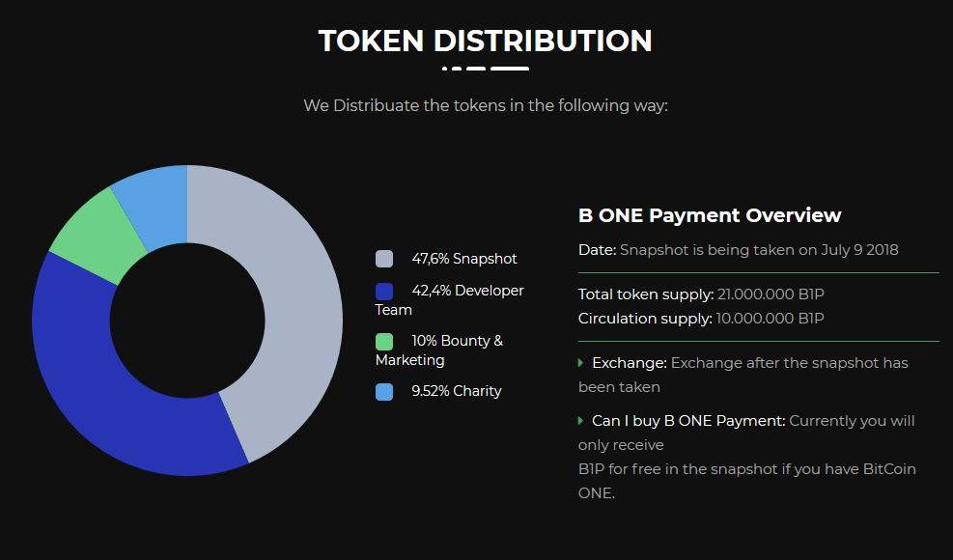The image size is (953, 560).
Task: Click the TOKEN DISTRIBUTION heading
Action: (485, 42)
